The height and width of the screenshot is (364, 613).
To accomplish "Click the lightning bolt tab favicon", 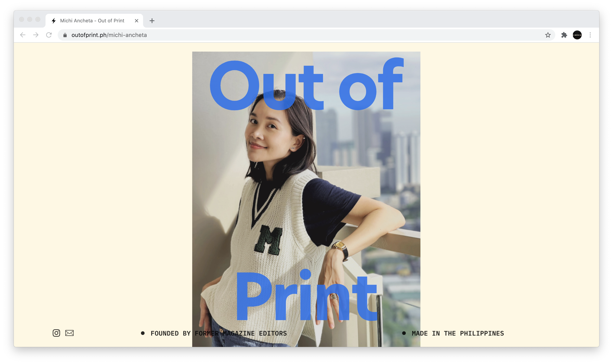I will click(x=54, y=21).
